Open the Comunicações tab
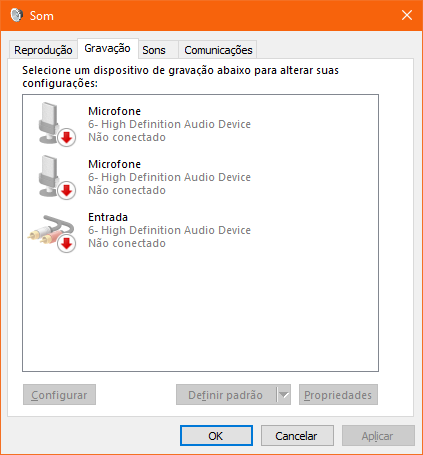 click(x=218, y=50)
